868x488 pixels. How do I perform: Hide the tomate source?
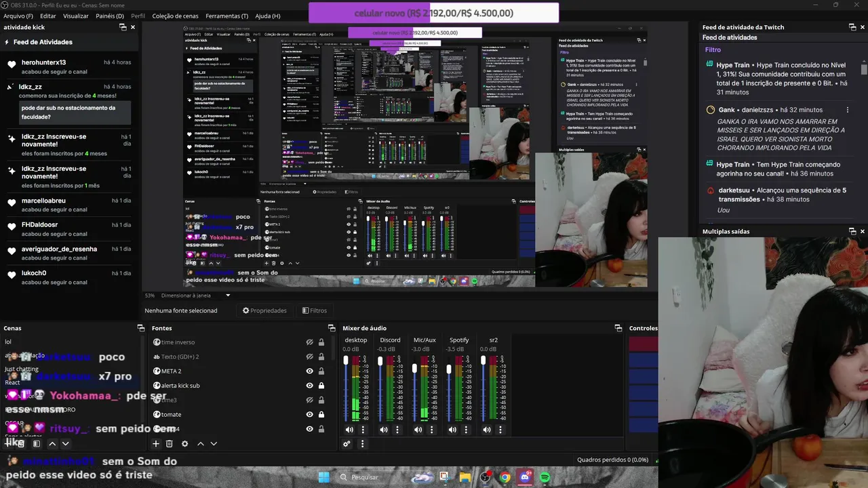(309, 414)
